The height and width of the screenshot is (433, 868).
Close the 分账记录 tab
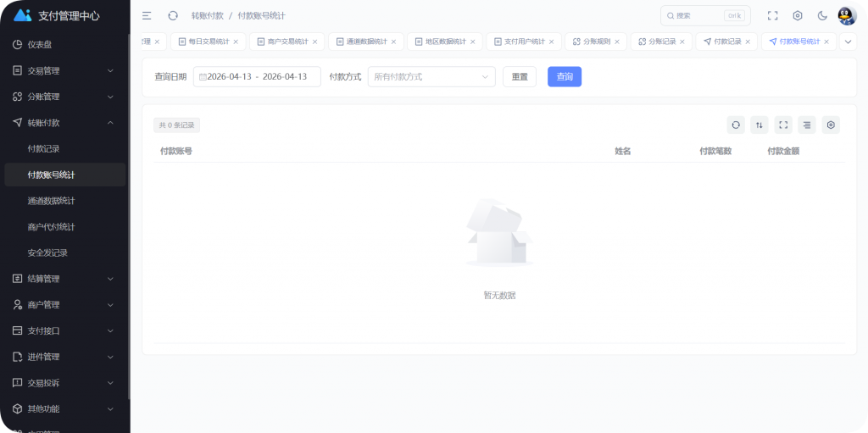[682, 42]
